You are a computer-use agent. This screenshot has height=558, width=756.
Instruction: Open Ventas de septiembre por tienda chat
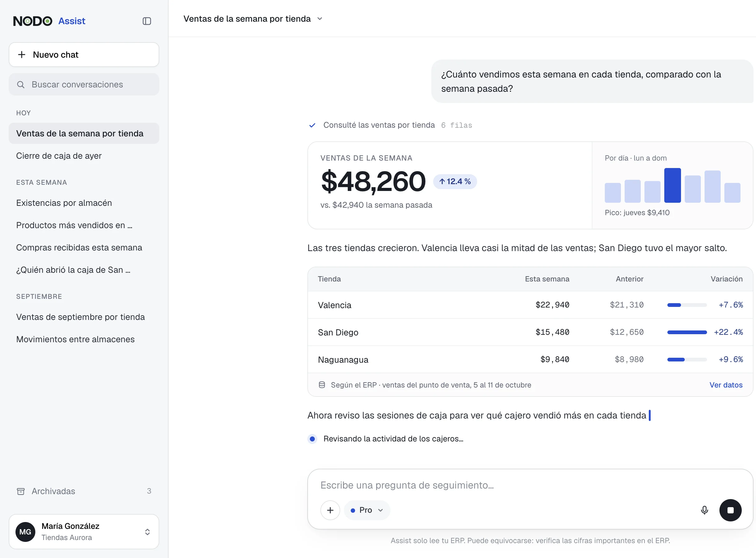click(84, 317)
